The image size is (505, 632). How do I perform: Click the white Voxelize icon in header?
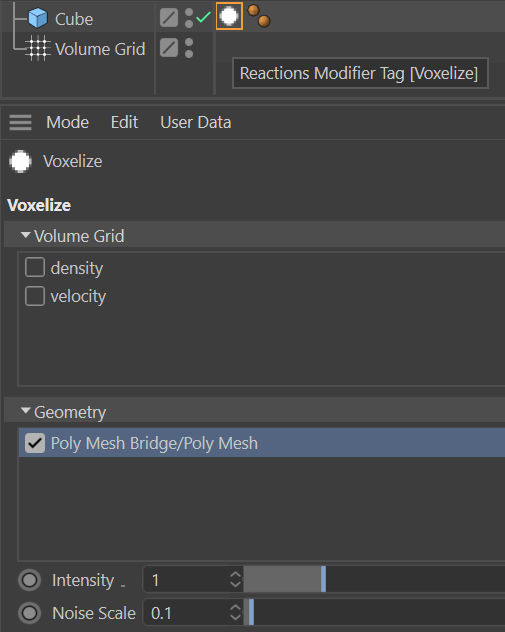coord(21,161)
